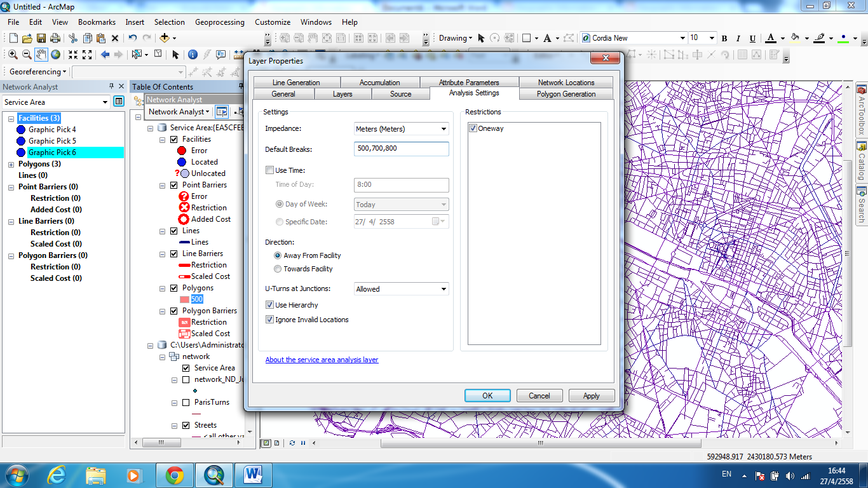The height and width of the screenshot is (488, 868).
Task: Click the fill color bucket swatch
Action: tap(794, 38)
